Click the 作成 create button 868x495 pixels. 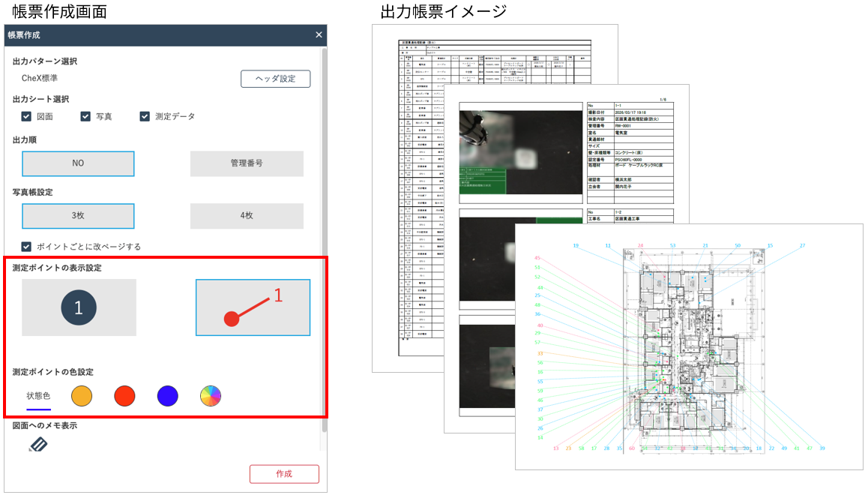tap(284, 474)
